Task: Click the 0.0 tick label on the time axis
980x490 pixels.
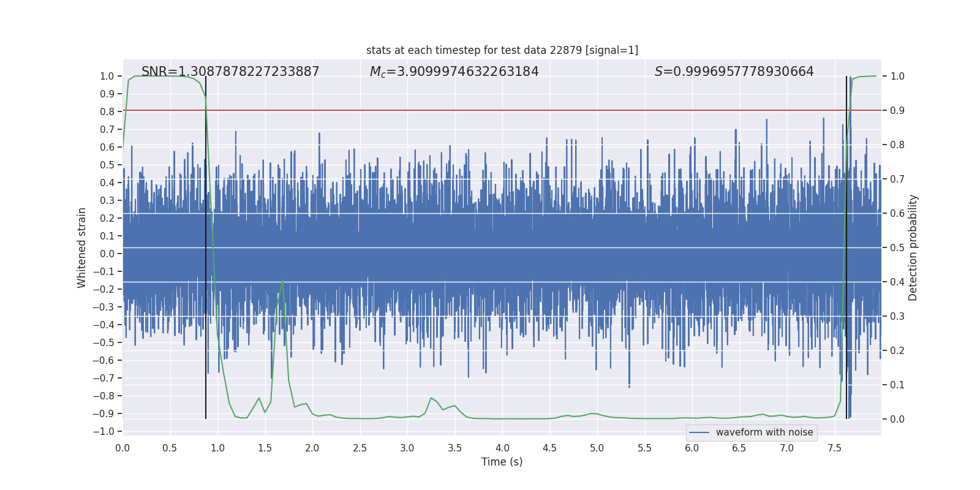Action: pyautogui.click(x=123, y=448)
